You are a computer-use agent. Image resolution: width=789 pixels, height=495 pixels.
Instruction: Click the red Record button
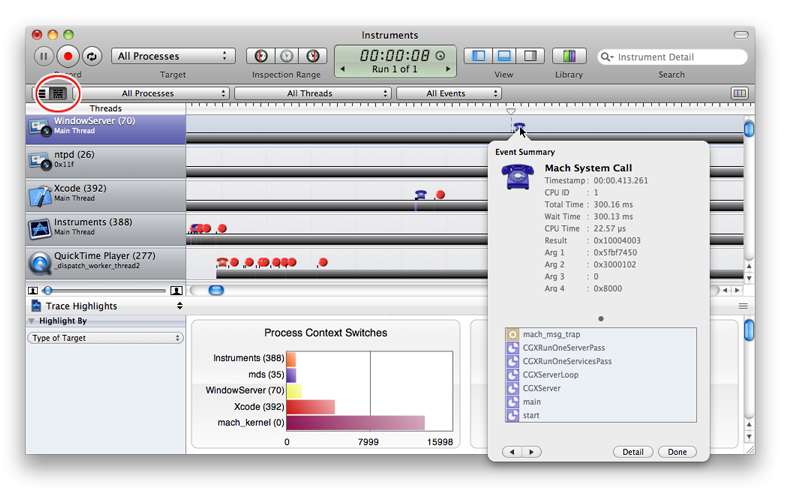[x=68, y=56]
